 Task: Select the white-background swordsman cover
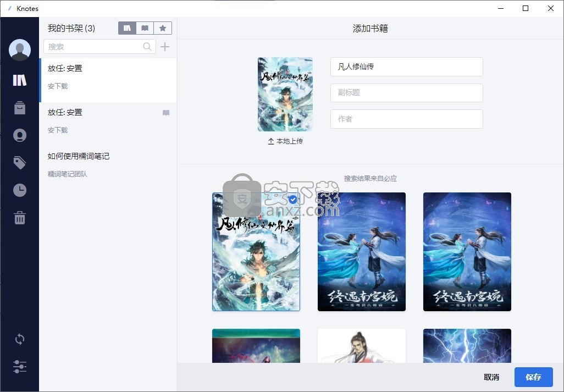pos(362,346)
